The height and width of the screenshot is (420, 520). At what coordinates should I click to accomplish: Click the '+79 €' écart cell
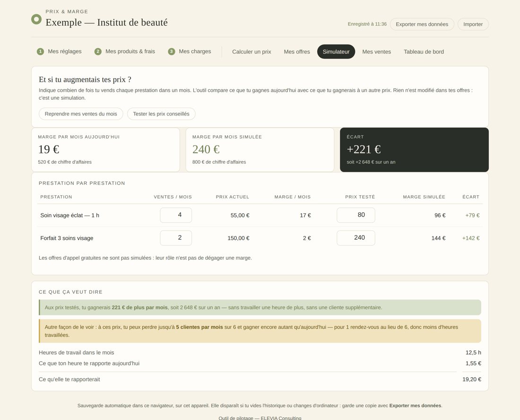pyautogui.click(x=472, y=215)
